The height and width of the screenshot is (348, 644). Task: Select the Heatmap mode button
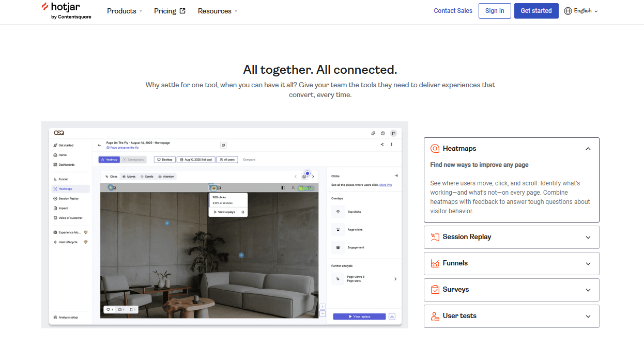click(109, 160)
